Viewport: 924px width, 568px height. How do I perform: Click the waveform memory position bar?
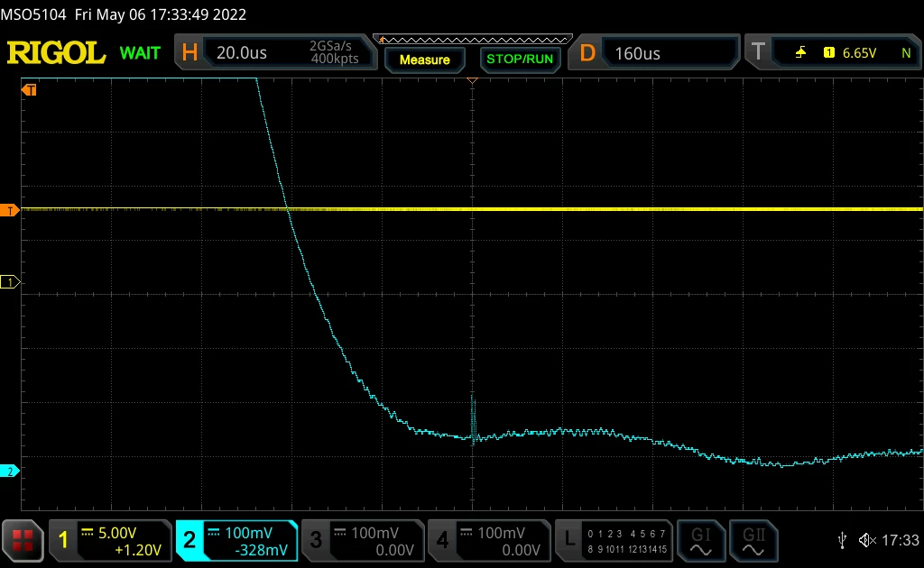click(x=473, y=40)
